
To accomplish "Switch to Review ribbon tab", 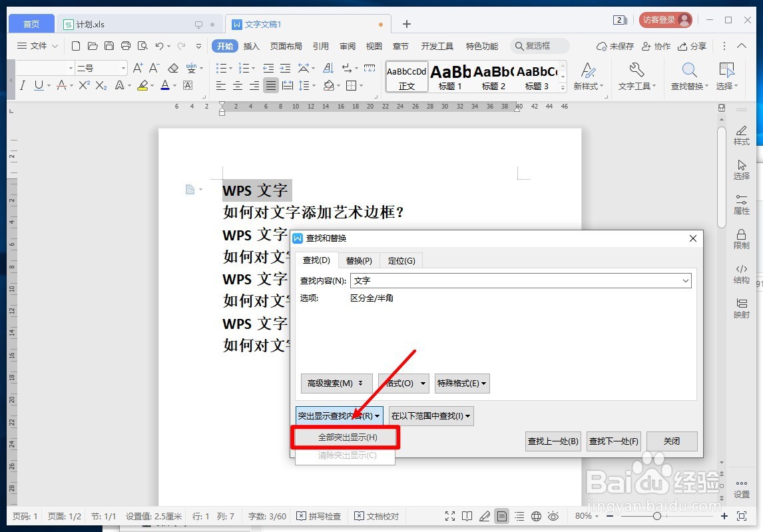I will 348,46.
